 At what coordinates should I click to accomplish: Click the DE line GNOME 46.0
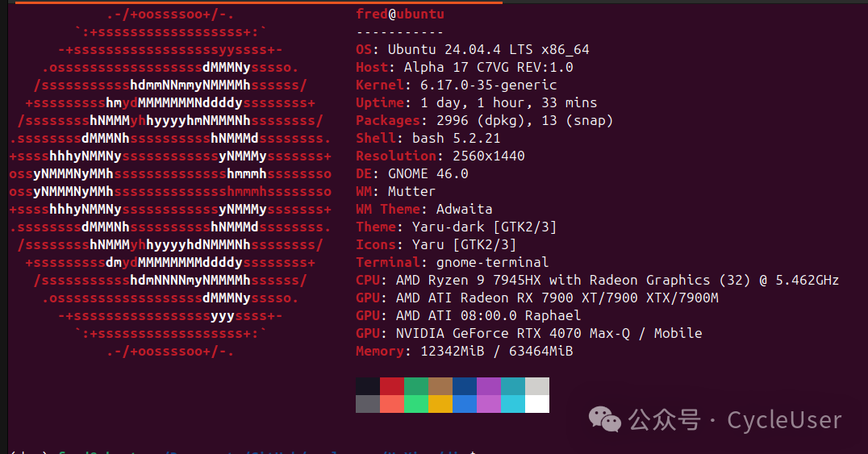[x=412, y=173]
